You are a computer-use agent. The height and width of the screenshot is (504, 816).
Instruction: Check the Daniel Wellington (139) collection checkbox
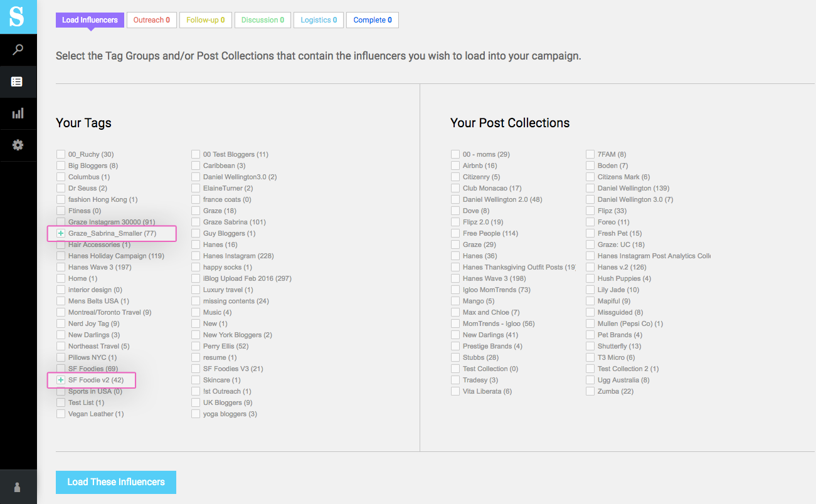[x=590, y=188]
